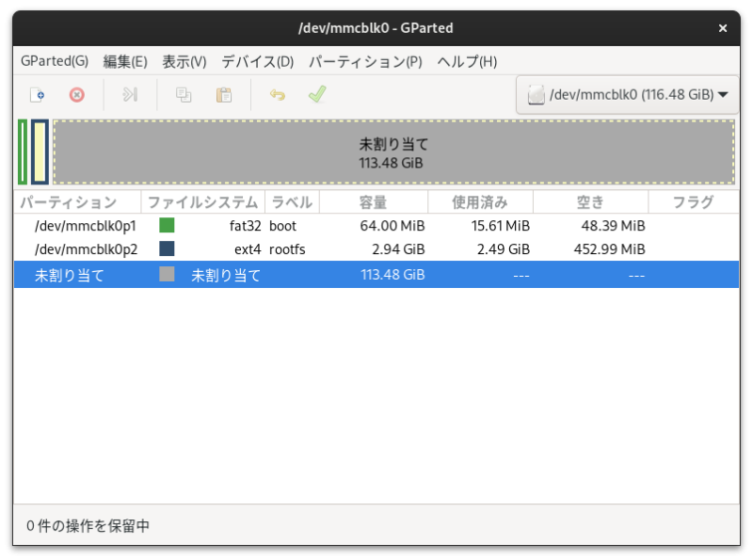Click the dark blue ext4 color swatch
The width and height of the screenshot is (753, 560).
click(x=167, y=248)
